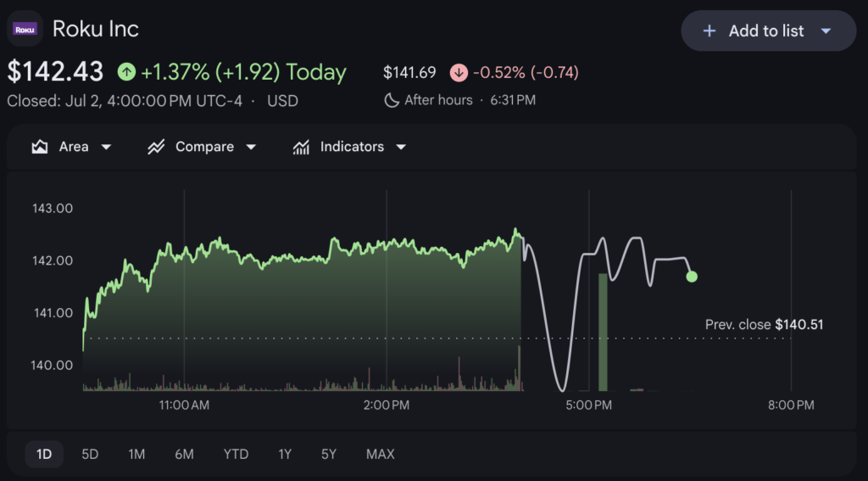
Task: Select the 5Y time range
Action: pos(329,455)
